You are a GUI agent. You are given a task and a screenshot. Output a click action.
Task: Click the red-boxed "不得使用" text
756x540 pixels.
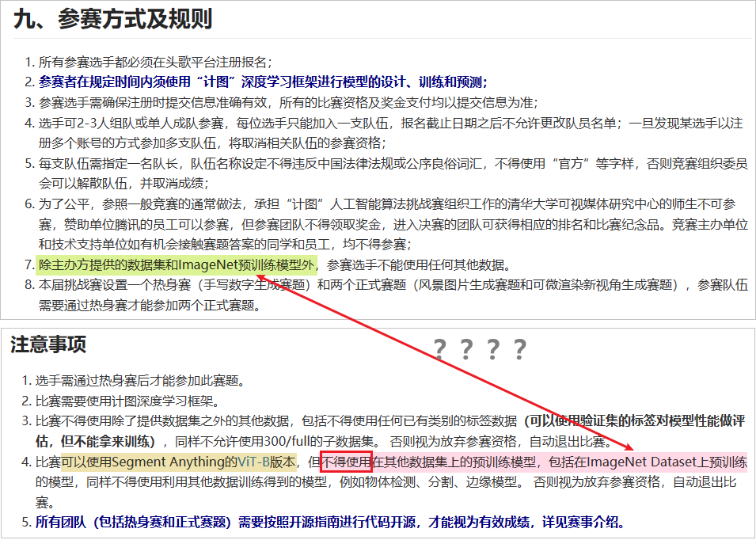tap(345, 462)
